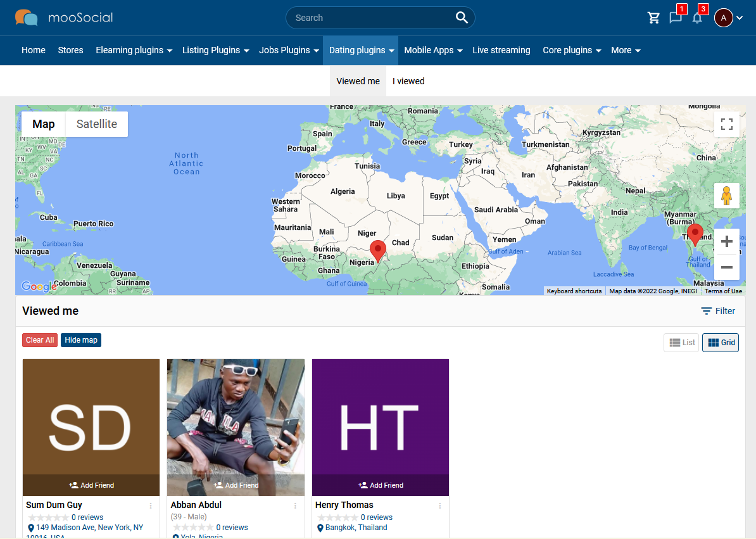Select the I viewed tab
Image resolution: width=756 pixels, height=539 pixels.
click(x=408, y=81)
